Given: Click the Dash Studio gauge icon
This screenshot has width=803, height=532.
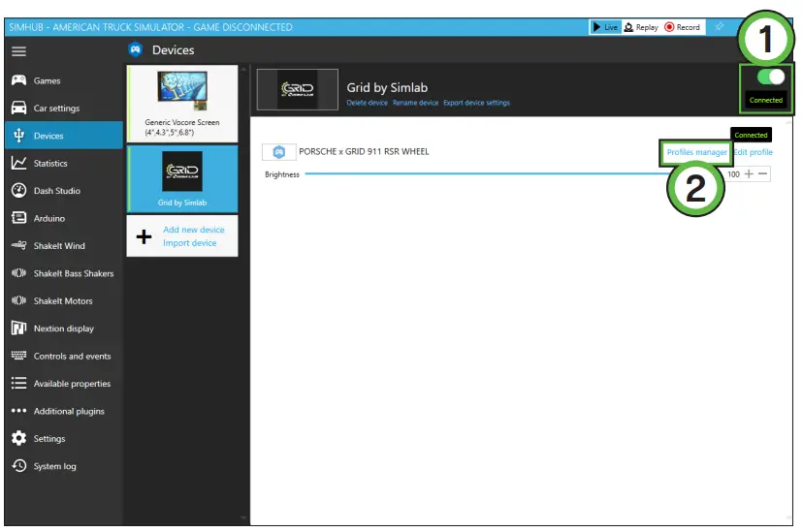Looking at the screenshot, I should pyautogui.click(x=19, y=190).
